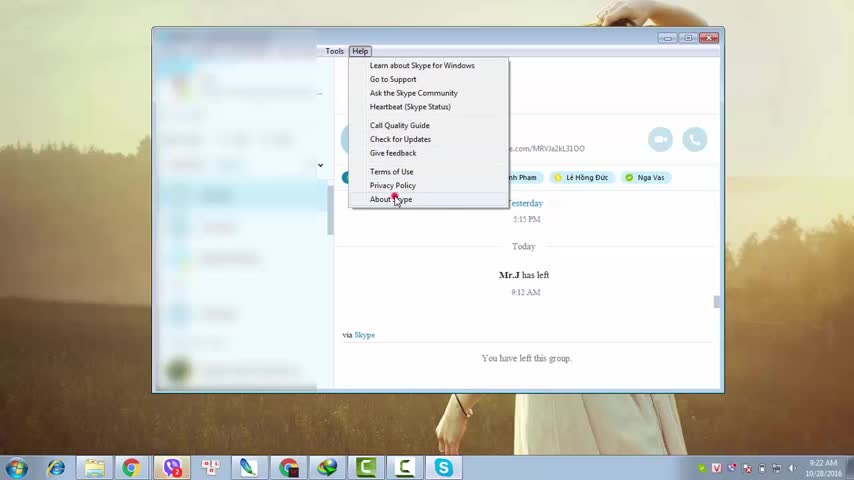
Task: Open Privacy Policy
Action: click(429, 185)
